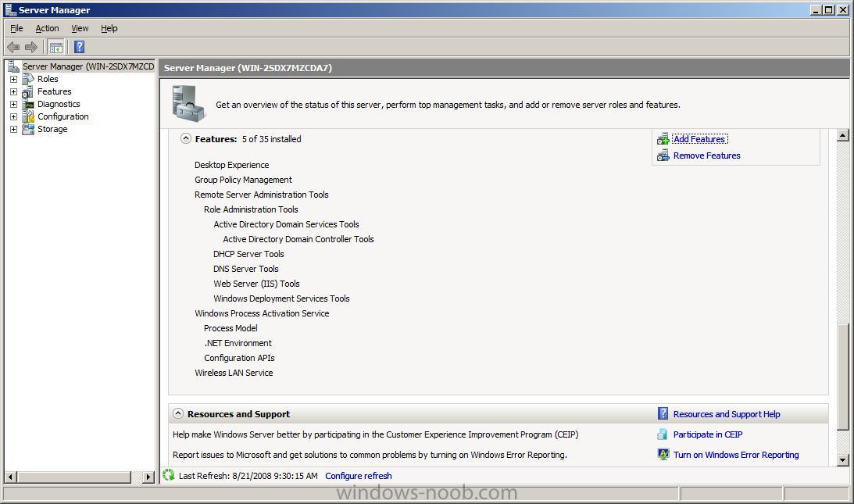The height and width of the screenshot is (504, 854).
Task: Click 'Windows Deployment Services Tools' text
Action: [x=281, y=298]
